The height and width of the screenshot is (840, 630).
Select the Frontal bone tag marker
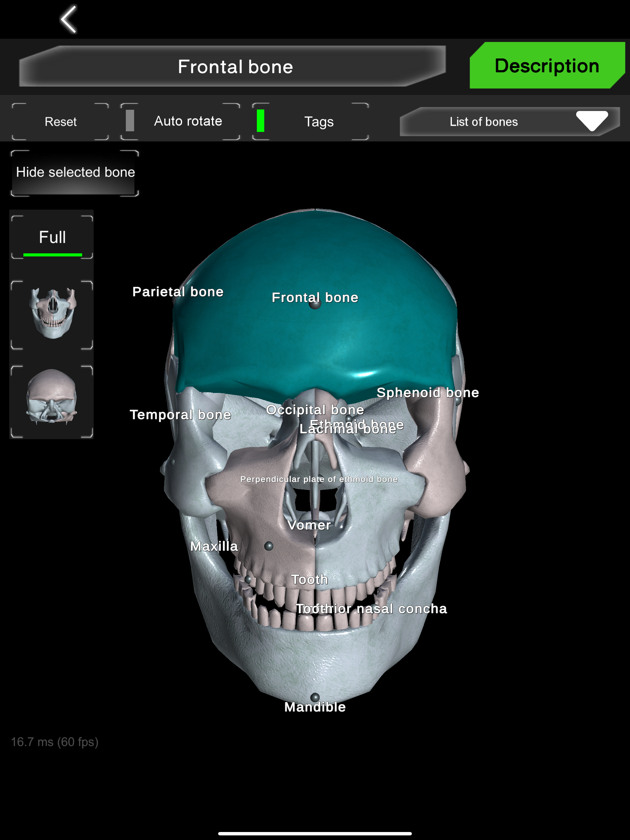pyautogui.click(x=315, y=304)
